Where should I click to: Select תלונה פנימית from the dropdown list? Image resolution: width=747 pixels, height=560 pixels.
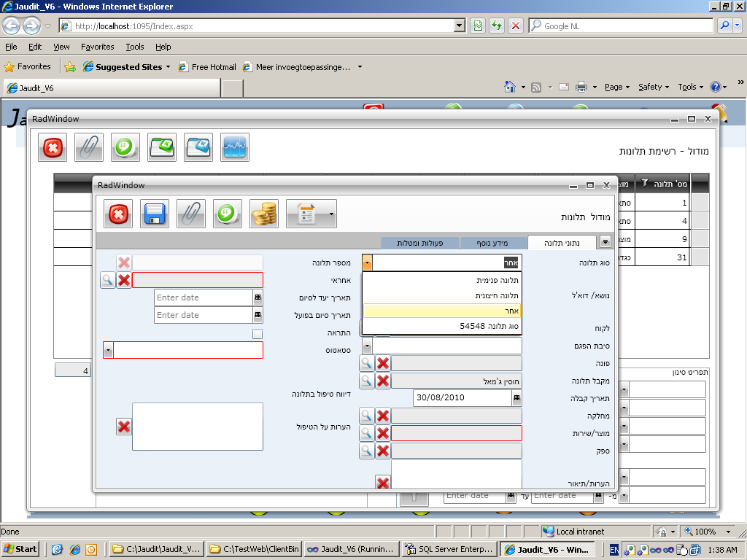441,281
